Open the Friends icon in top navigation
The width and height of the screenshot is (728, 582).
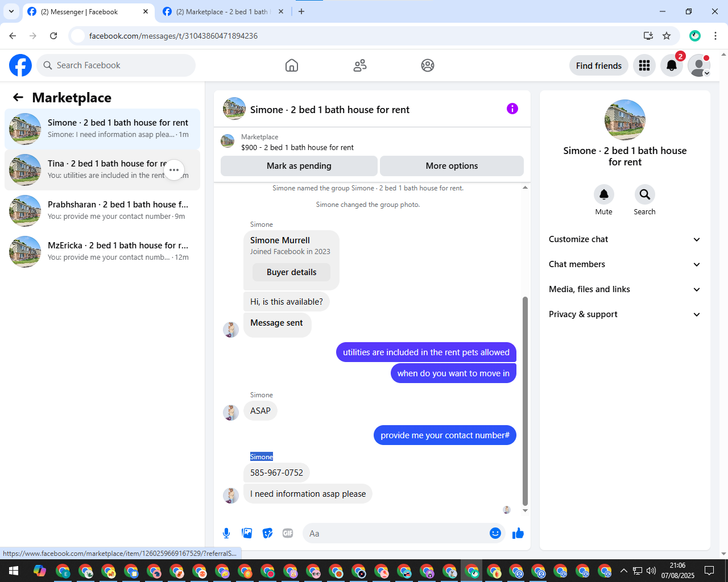[x=360, y=65]
